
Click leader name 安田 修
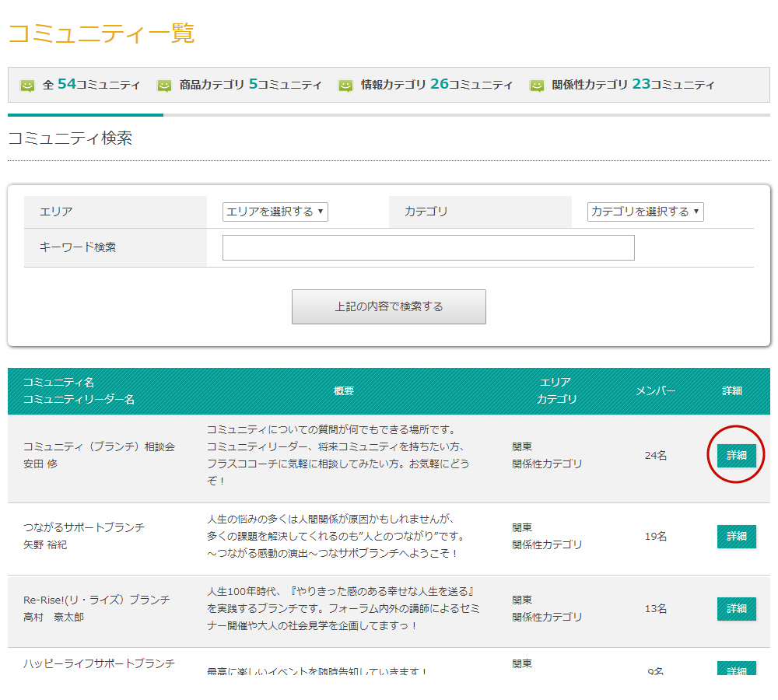point(40,464)
